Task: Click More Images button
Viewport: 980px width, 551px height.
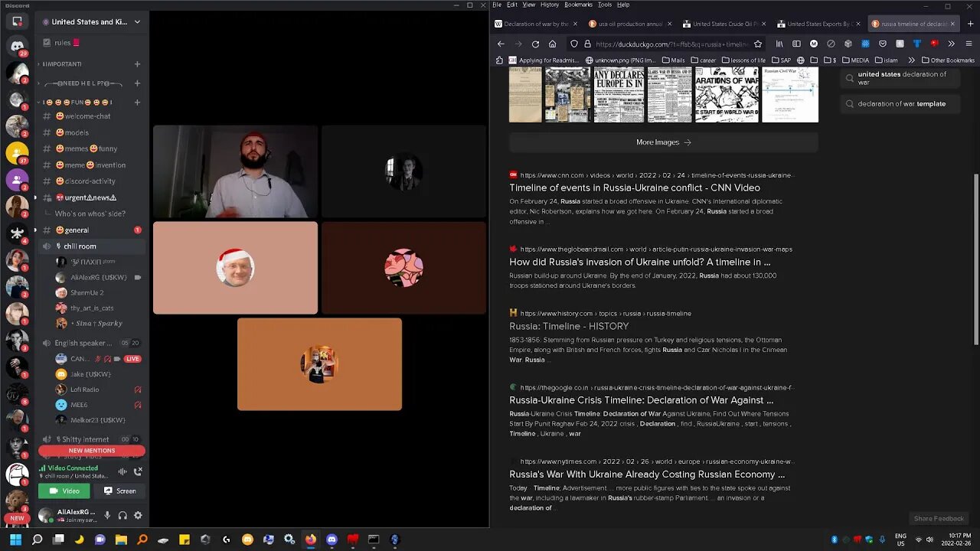Action: click(x=664, y=142)
